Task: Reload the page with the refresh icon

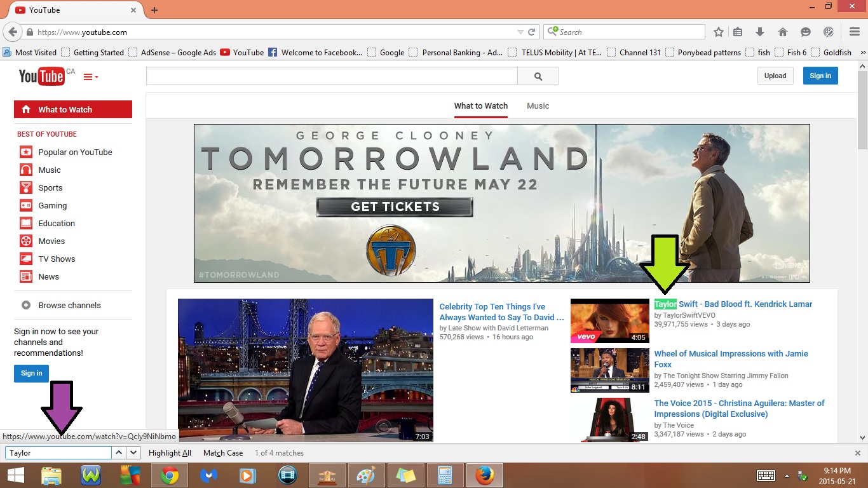Action: 532,32
